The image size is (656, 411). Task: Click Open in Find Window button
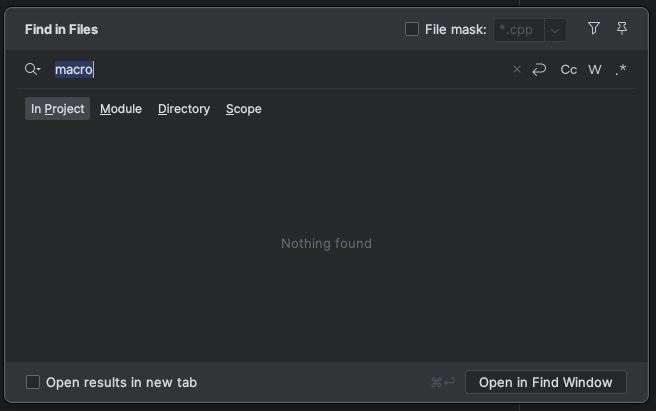[545, 382]
